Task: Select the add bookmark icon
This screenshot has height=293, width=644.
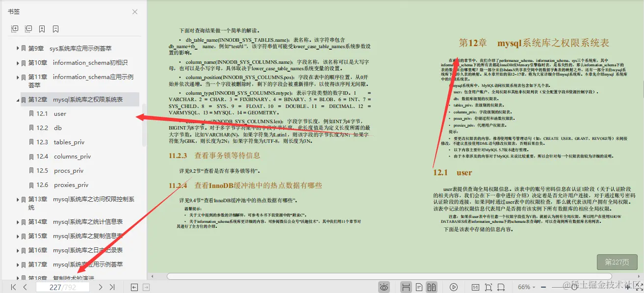Action: pyautogui.click(x=42, y=28)
